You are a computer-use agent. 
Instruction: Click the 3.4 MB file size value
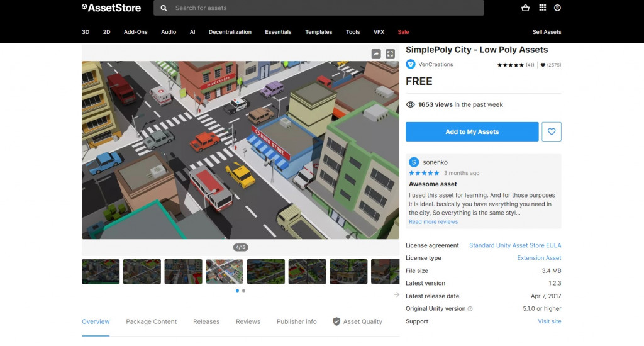tap(551, 271)
